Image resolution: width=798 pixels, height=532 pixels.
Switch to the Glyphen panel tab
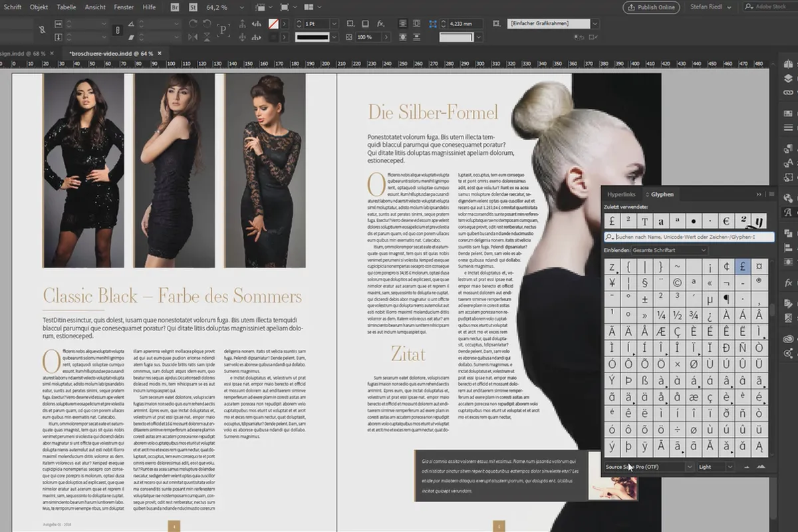click(660, 194)
